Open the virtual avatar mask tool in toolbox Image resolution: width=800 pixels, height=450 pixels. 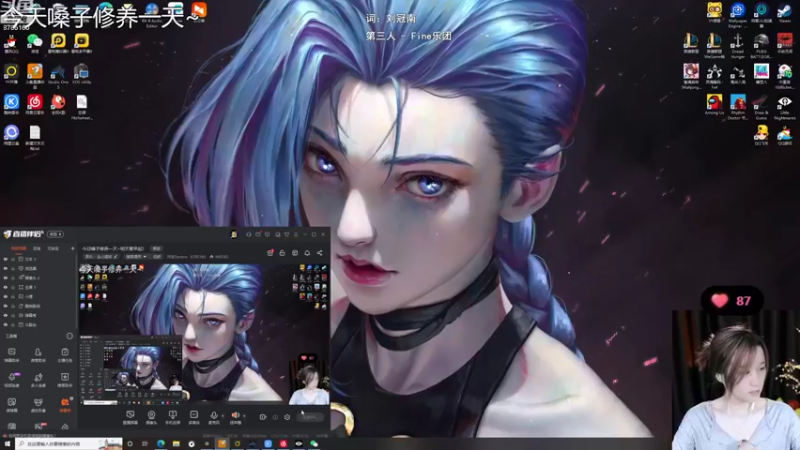click(38, 405)
